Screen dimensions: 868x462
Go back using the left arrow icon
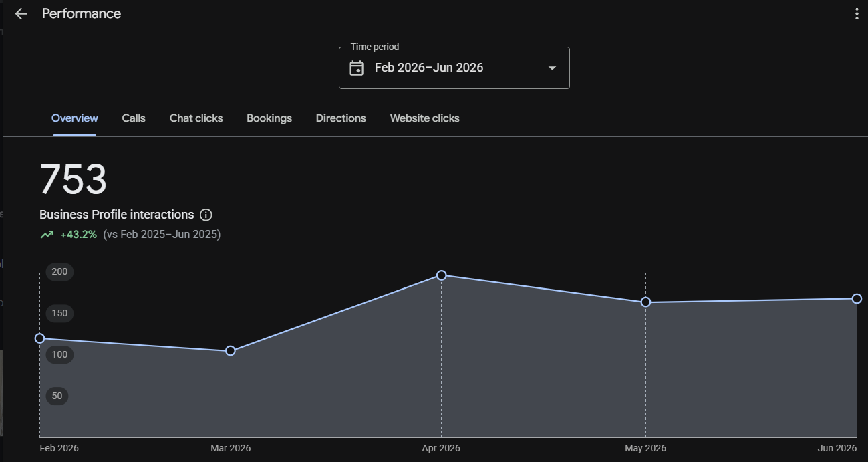pos(21,14)
